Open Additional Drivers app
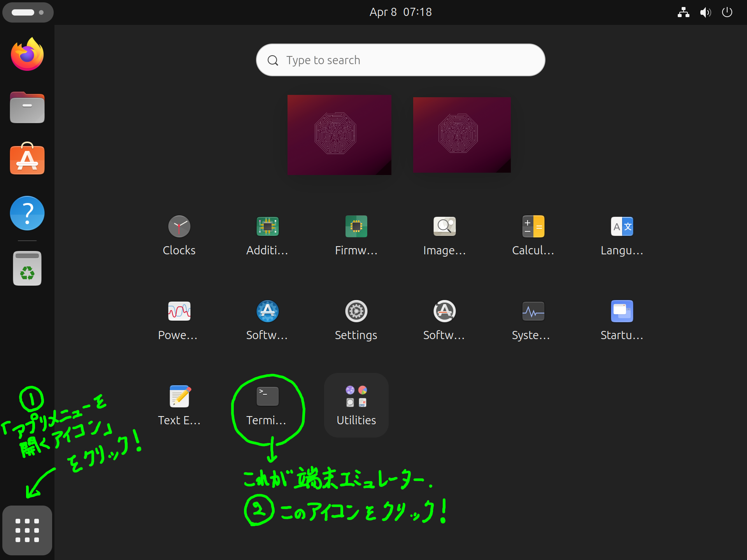 tap(267, 226)
